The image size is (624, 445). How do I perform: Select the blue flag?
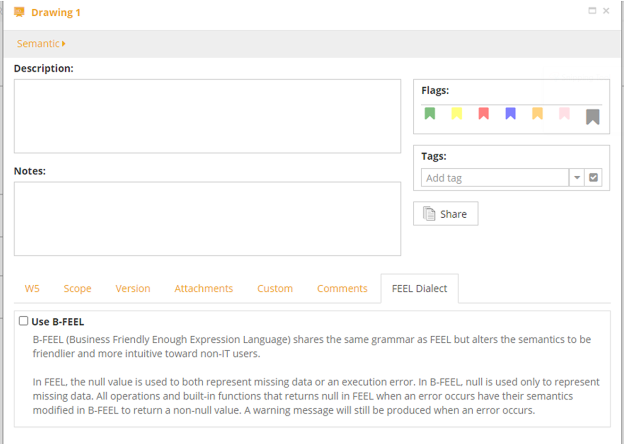coord(511,114)
